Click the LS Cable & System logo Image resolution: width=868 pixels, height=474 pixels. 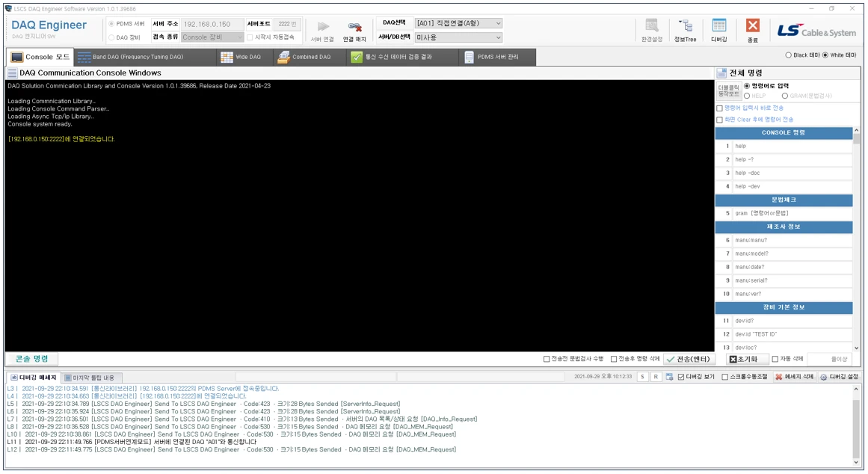(816, 31)
